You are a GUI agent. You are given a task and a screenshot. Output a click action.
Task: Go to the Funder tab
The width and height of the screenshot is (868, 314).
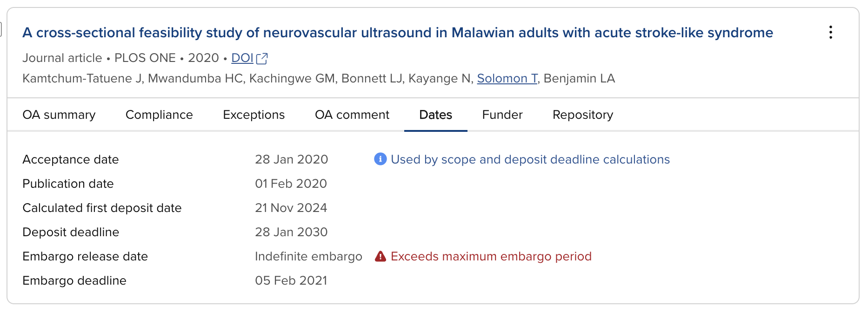502,115
